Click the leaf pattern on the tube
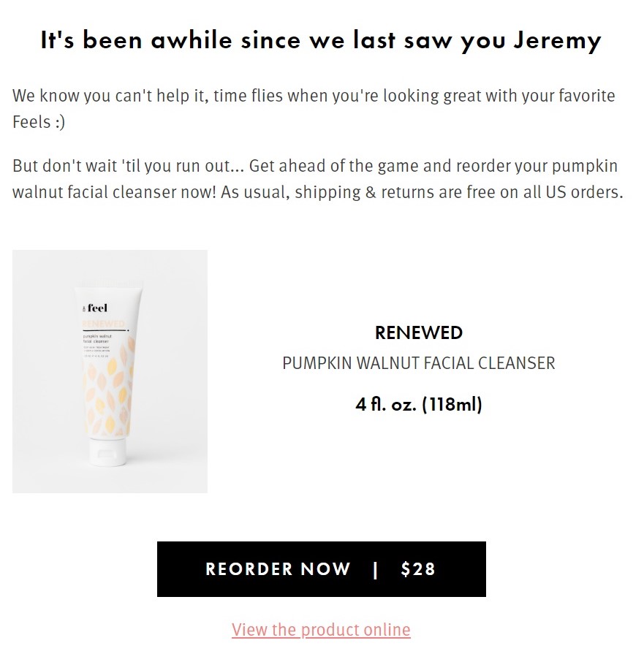Screen dimensions: 644x662 pyautogui.click(x=108, y=392)
